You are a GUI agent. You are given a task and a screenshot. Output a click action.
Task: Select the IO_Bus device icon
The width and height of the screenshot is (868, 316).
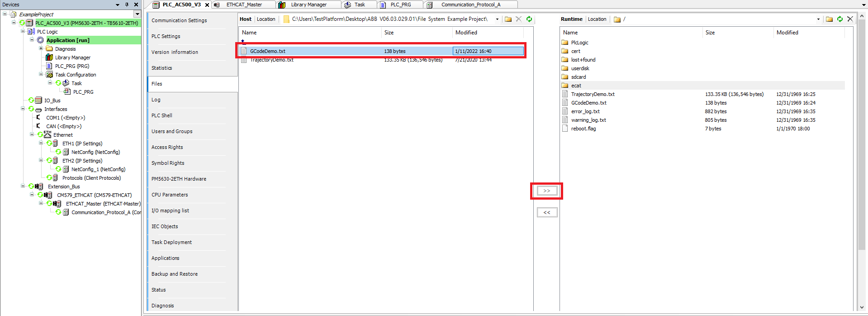tap(38, 101)
